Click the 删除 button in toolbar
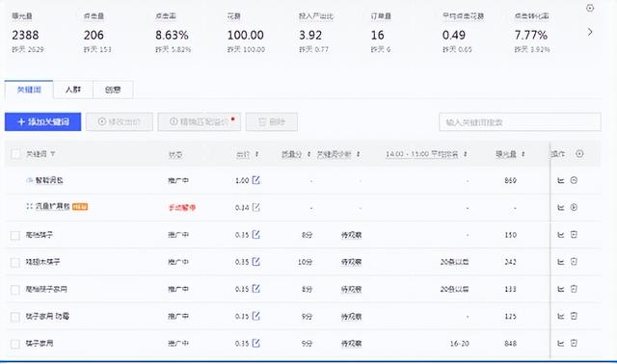 pyautogui.click(x=272, y=122)
